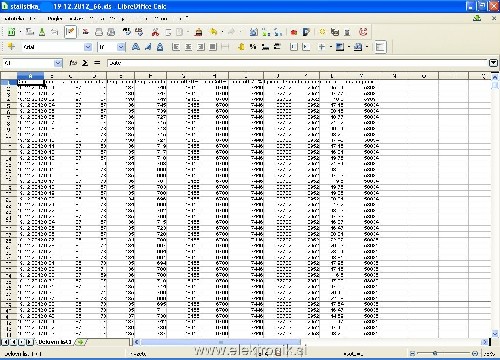Send document as e-mail
Screen dimensions: 500x360
point(55,32)
